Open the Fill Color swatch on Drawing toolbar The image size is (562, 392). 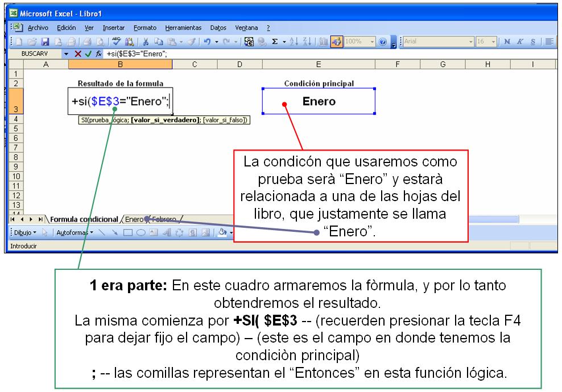221,233
